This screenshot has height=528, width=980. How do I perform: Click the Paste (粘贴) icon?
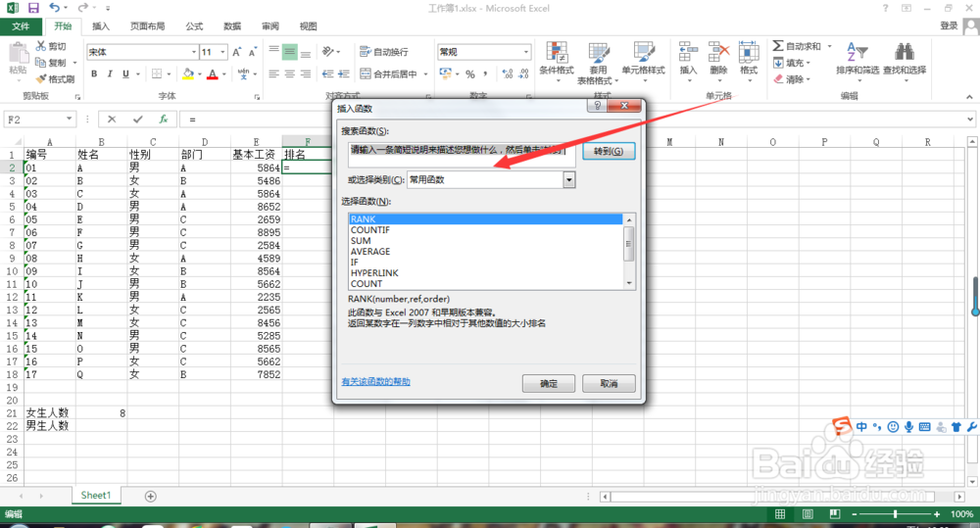18,54
